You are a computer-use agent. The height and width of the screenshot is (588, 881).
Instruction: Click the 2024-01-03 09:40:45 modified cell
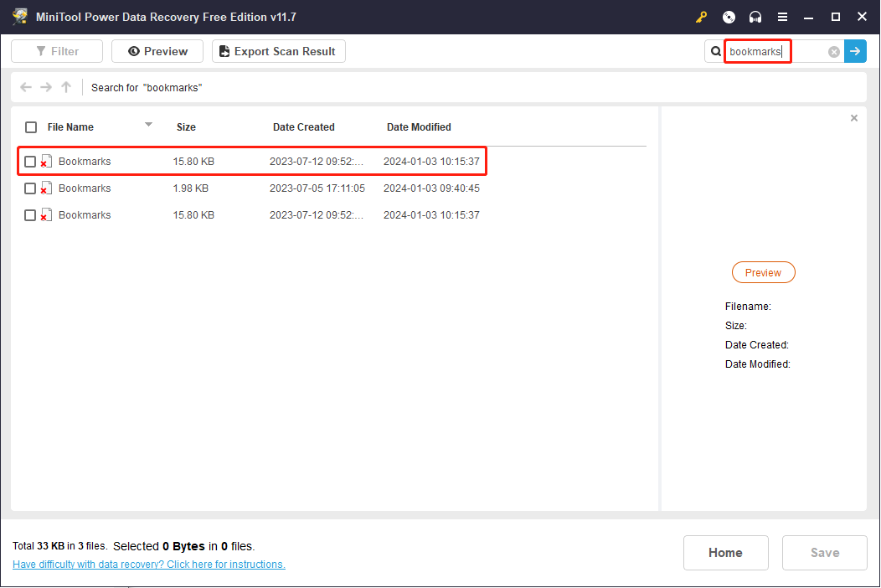[x=431, y=188]
